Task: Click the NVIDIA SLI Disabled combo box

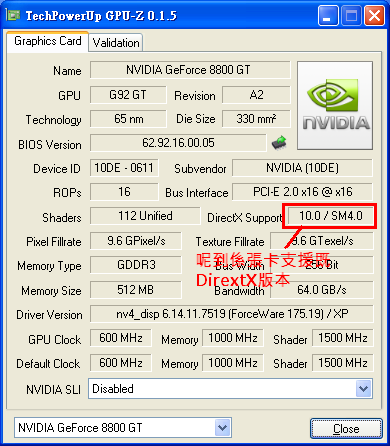Action: 230,388
